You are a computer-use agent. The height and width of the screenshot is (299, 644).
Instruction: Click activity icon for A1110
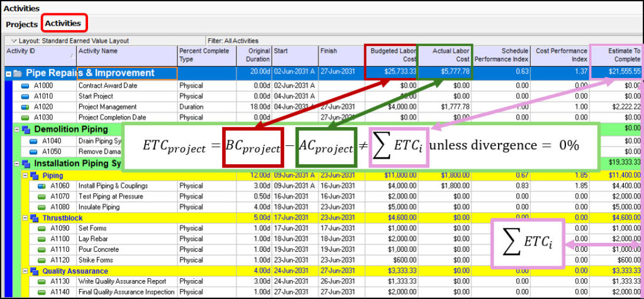point(42,250)
